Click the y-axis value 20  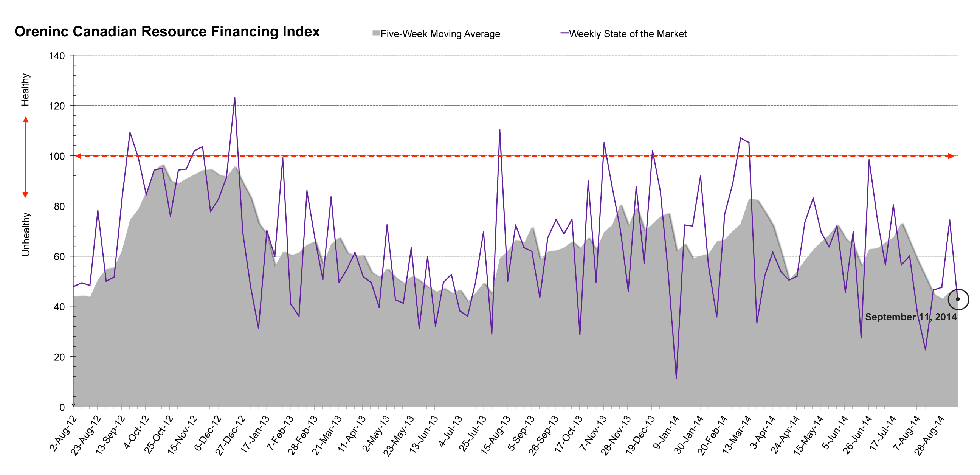coord(59,357)
